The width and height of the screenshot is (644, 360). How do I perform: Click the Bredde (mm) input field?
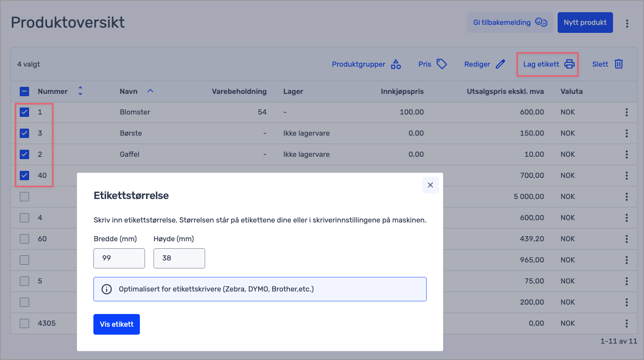pos(119,258)
